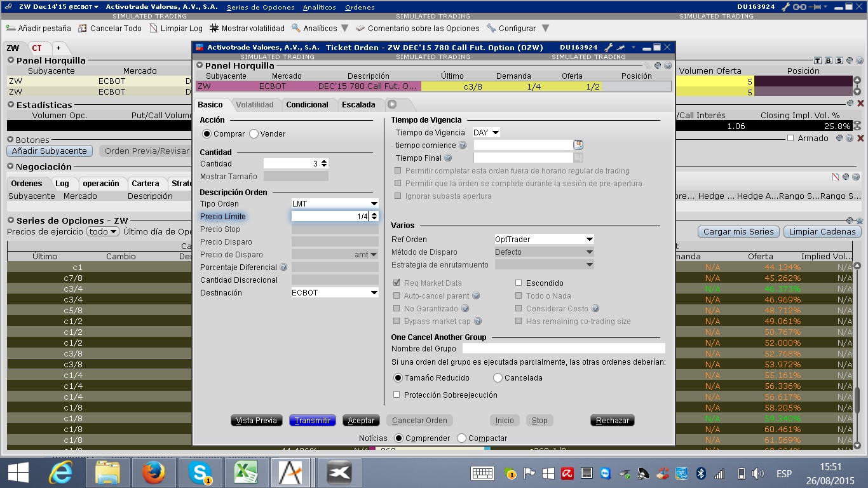Open the calendar picker beside tiempo comience

coord(578,145)
